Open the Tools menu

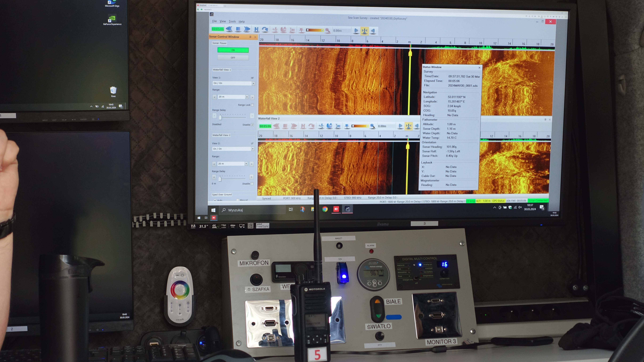(232, 22)
